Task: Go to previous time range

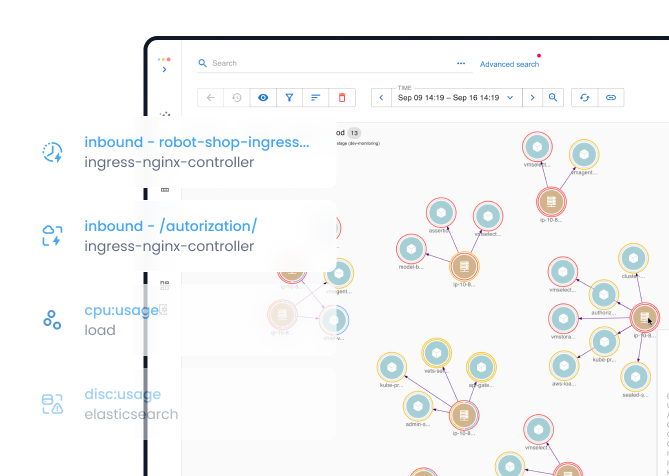Action: [381, 98]
